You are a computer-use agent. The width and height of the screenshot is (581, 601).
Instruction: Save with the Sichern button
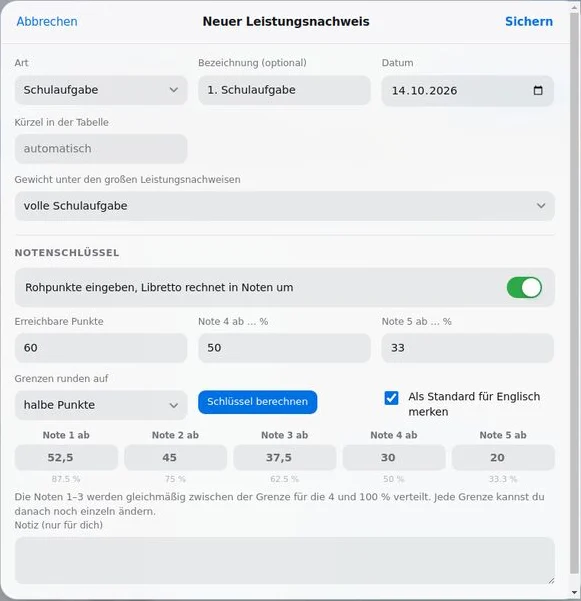pyautogui.click(x=528, y=21)
